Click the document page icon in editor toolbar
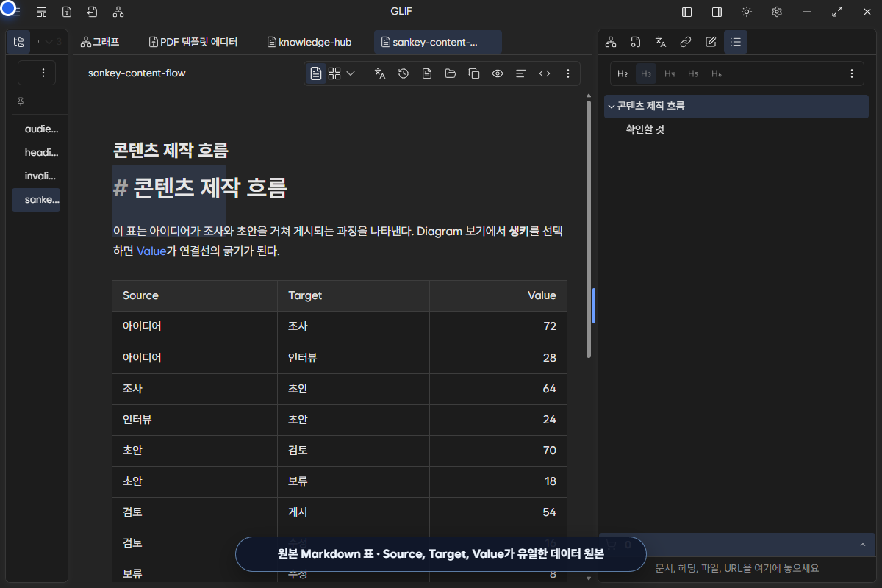 [x=427, y=73]
